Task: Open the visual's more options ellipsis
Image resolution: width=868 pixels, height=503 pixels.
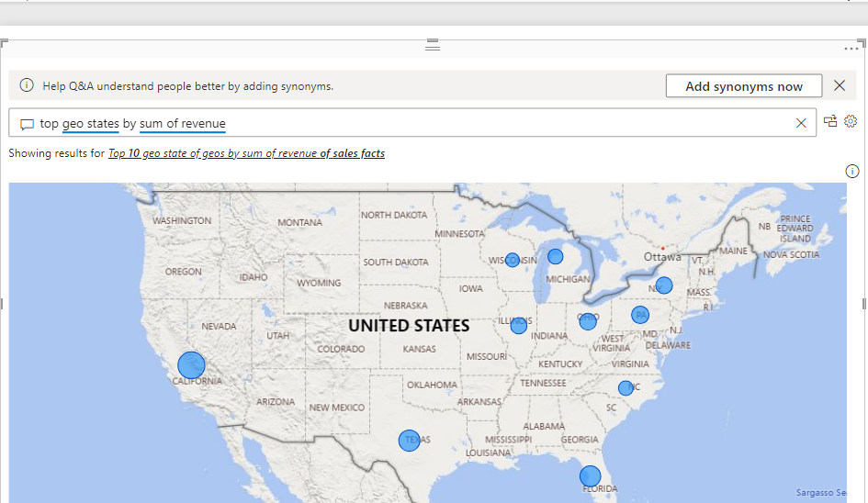Action: 851,49
